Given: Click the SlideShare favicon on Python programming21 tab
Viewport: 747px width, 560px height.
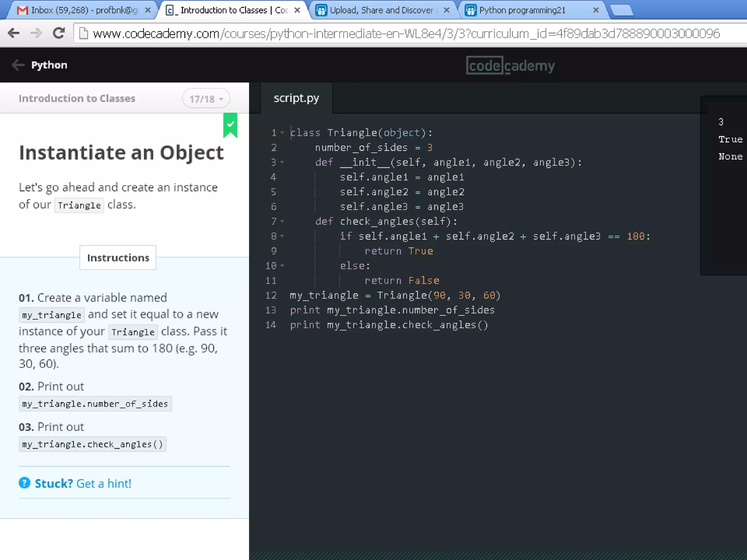Looking at the screenshot, I should pos(471,10).
